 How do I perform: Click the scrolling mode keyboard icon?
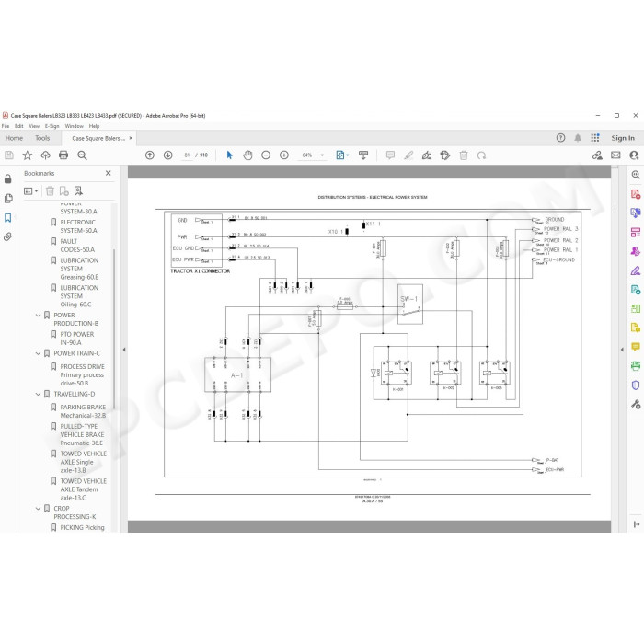363,155
